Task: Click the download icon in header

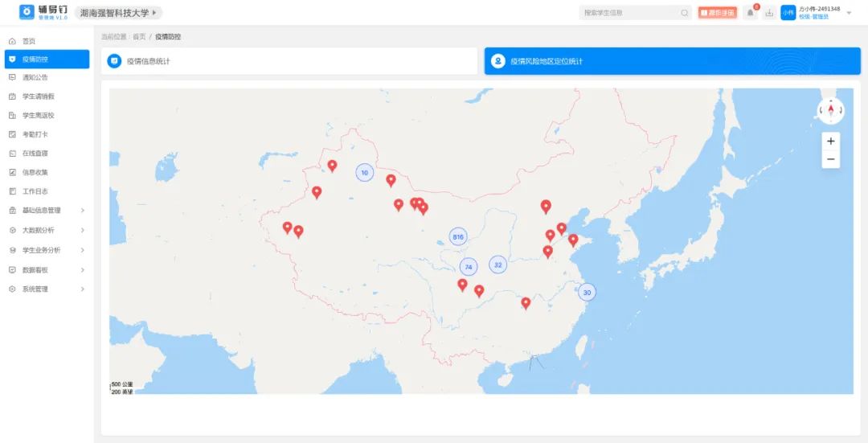Action: pyautogui.click(x=769, y=13)
